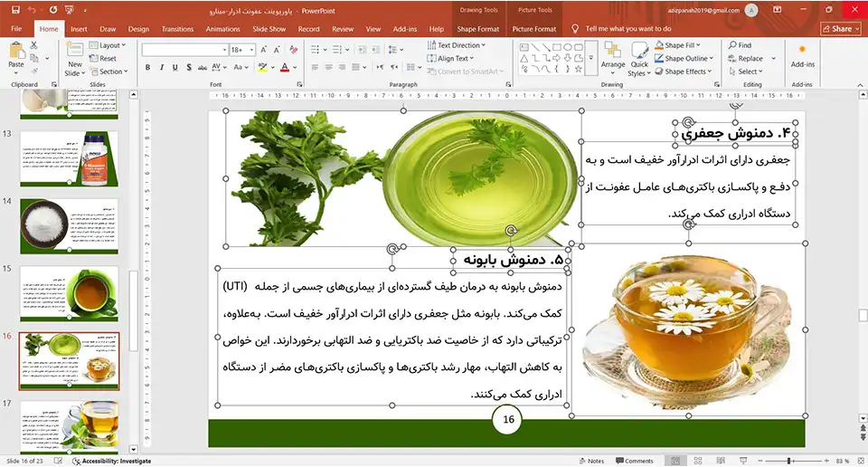The image size is (868, 467).
Task: Start Slide Show from status bar
Action: [x=743, y=461]
